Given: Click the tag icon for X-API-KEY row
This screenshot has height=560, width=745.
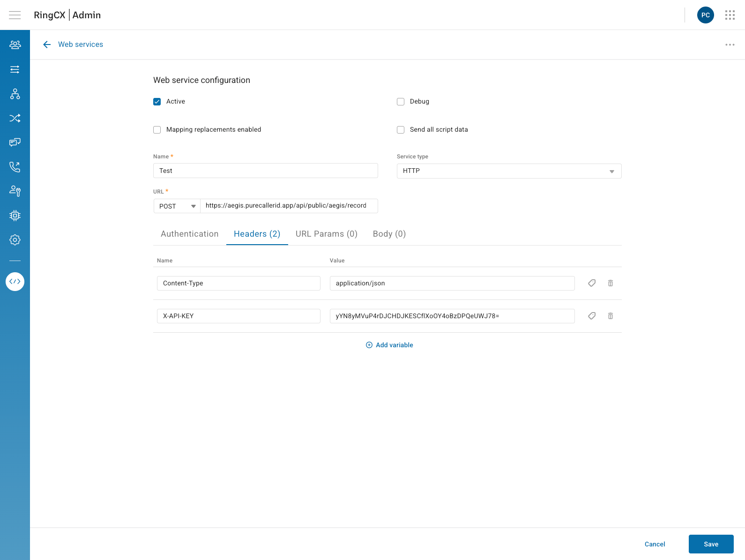Looking at the screenshot, I should pyautogui.click(x=592, y=316).
